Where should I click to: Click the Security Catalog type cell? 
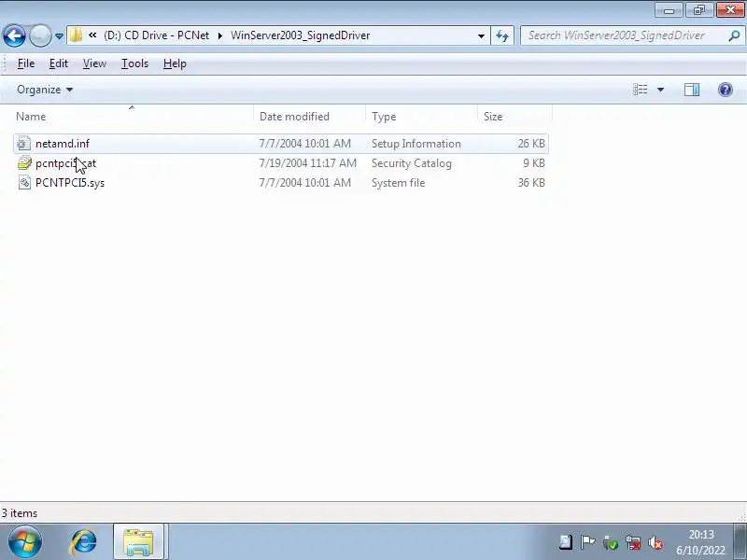412,163
